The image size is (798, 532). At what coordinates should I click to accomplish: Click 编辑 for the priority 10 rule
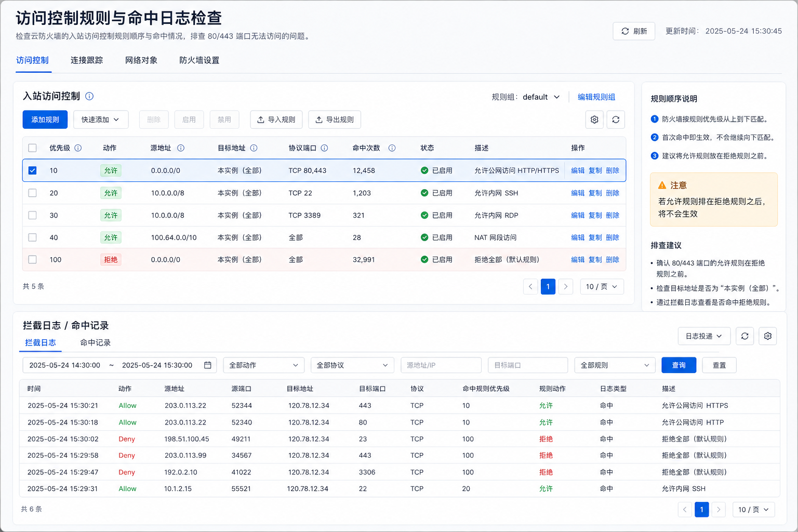tap(578, 170)
